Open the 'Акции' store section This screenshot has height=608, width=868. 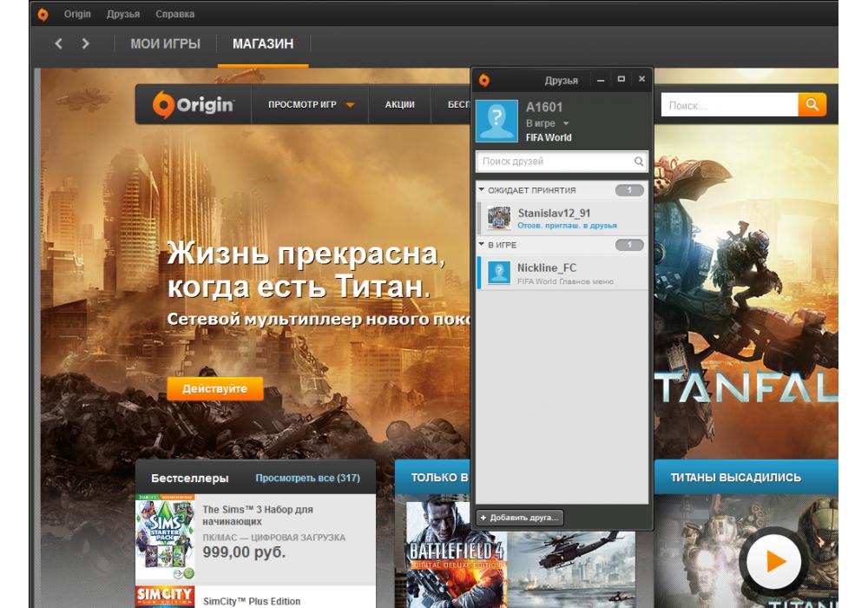coord(399,105)
